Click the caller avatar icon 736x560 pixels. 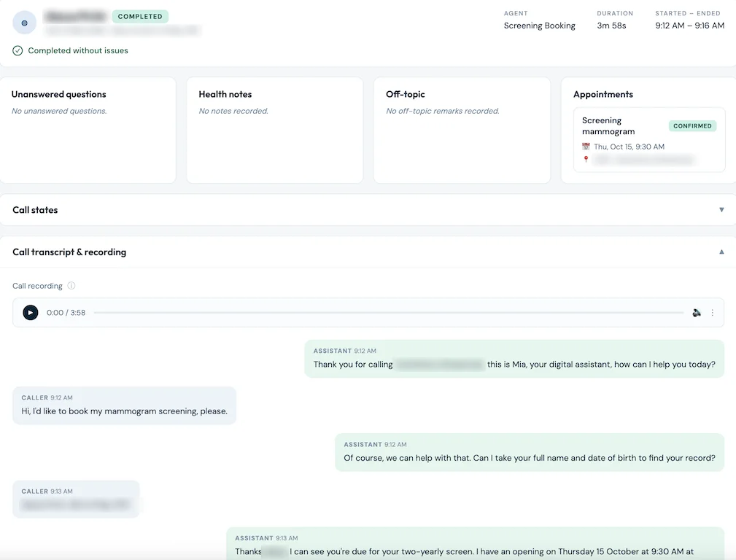click(24, 23)
